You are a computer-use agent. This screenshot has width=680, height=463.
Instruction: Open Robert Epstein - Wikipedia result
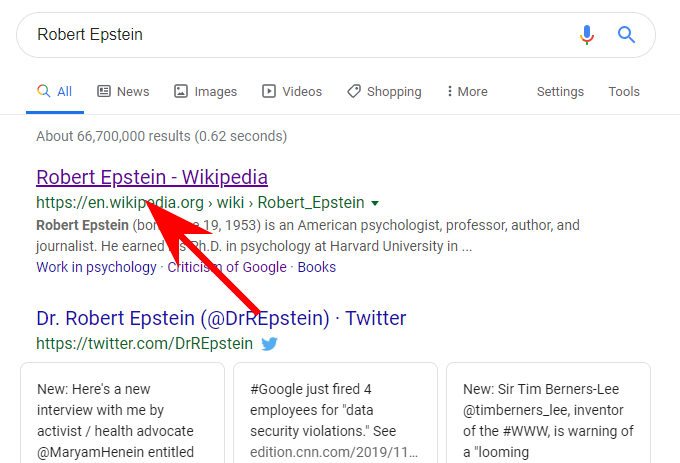pos(152,177)
